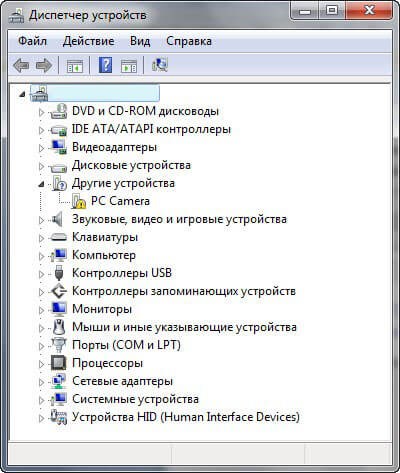The image size is (400, 473).
Task: Open the Действие menu
Action: tap(89, 41)
